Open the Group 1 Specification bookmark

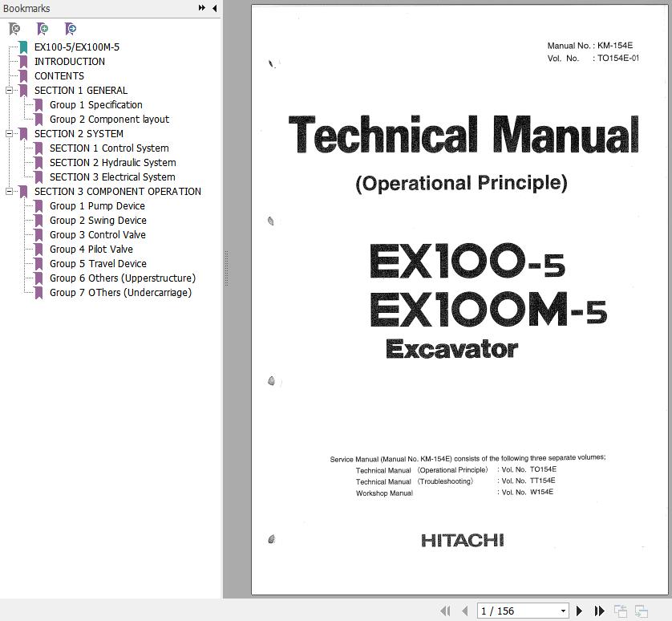pyautogui.click(x=96, y=105)
